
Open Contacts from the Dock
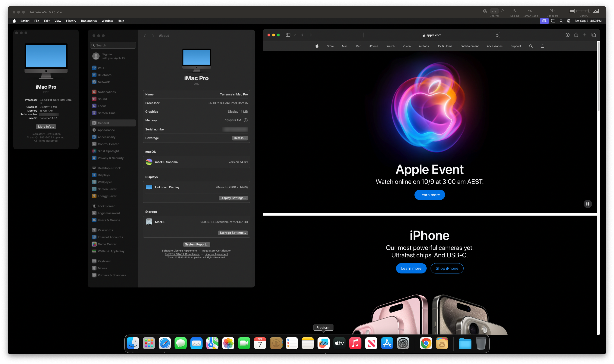276,343
